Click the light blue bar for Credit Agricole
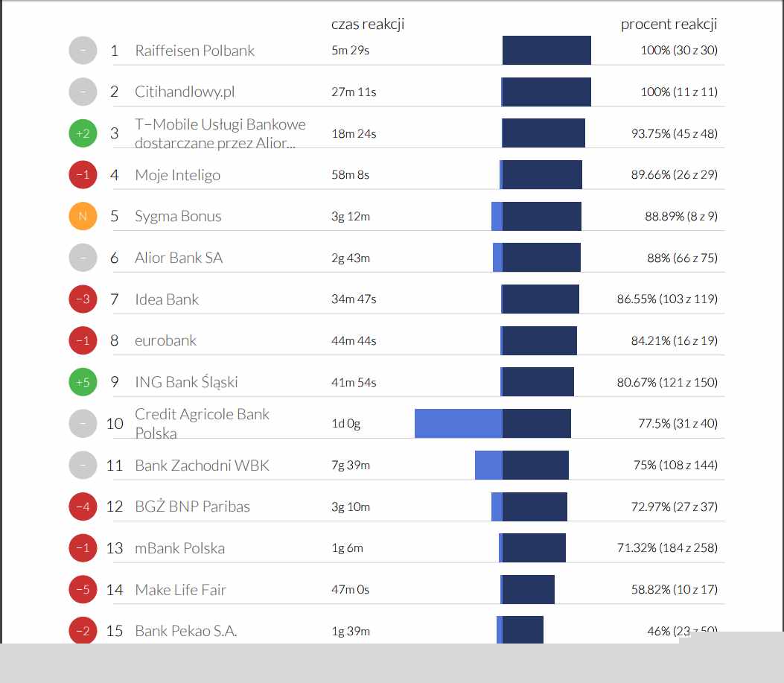Viewport: 784px width, 683px height. (458, 423)
